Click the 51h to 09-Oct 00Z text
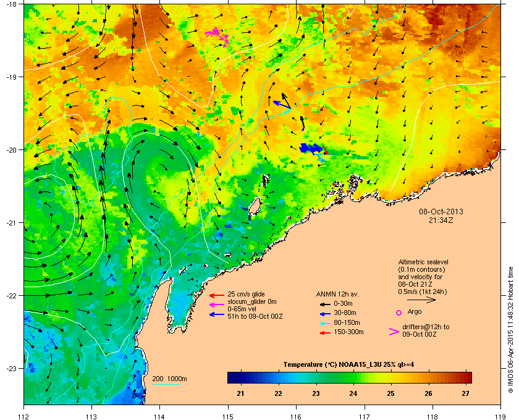Image resolution: width=519 pixels, height=420 pixels. point(255,316)
